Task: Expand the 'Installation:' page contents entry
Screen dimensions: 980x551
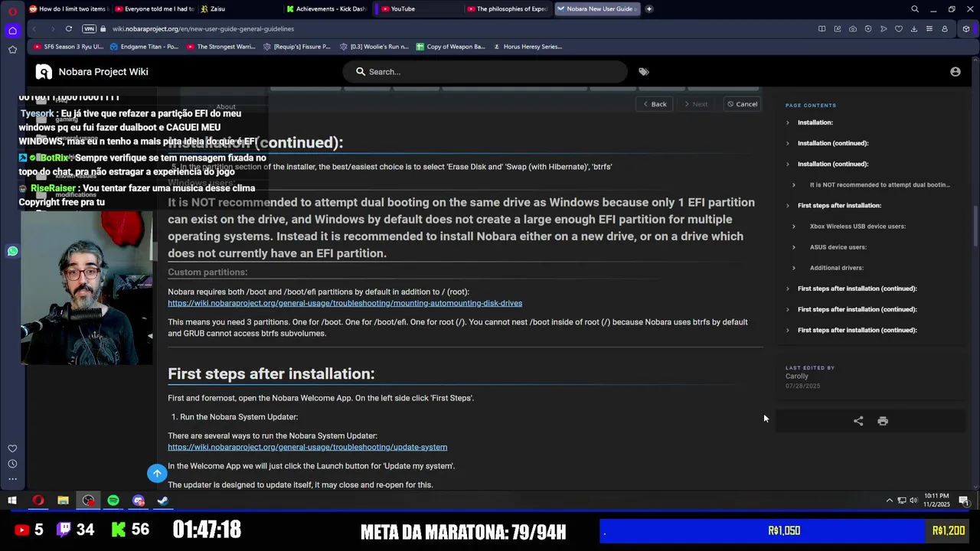Action: coord(787,122)
